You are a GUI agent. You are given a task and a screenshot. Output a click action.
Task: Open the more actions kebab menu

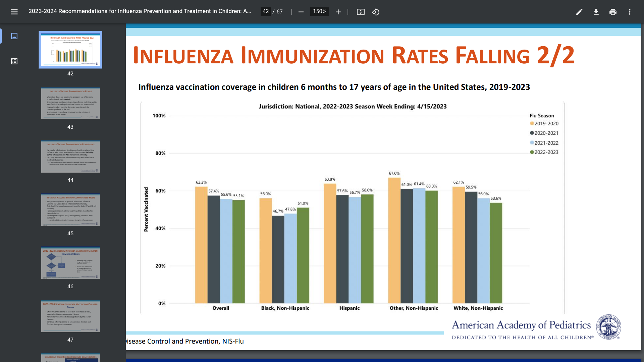(x=630, y=12)
